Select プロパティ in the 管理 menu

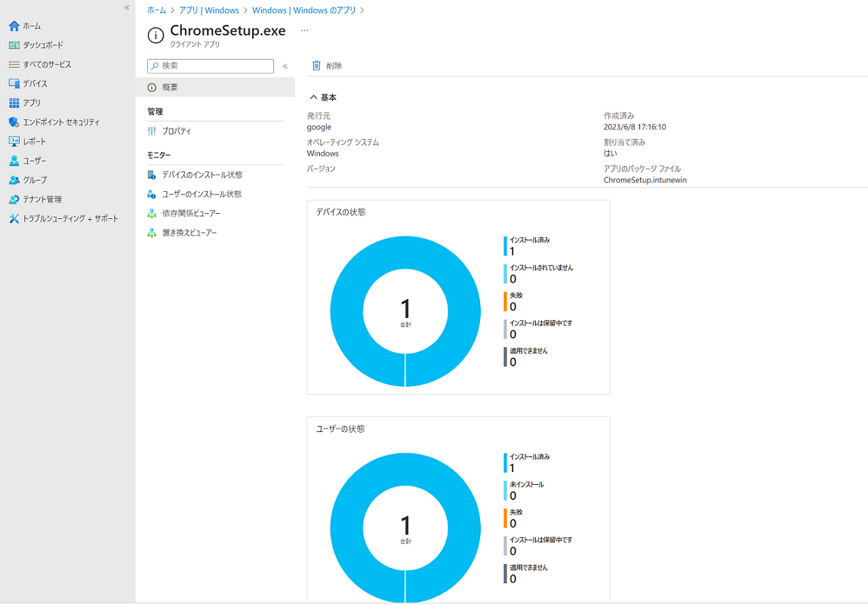pyautogui.click(x=177, y=131)
